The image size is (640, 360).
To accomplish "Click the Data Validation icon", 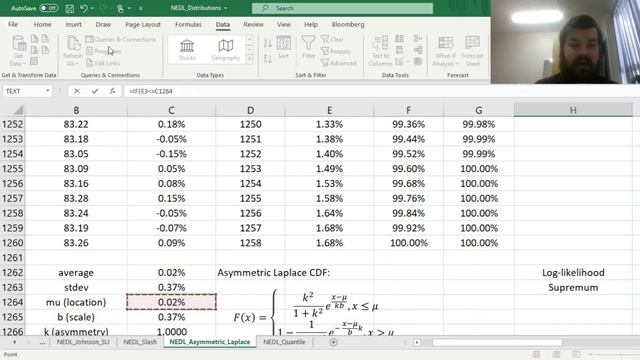I will click(399, 62).
